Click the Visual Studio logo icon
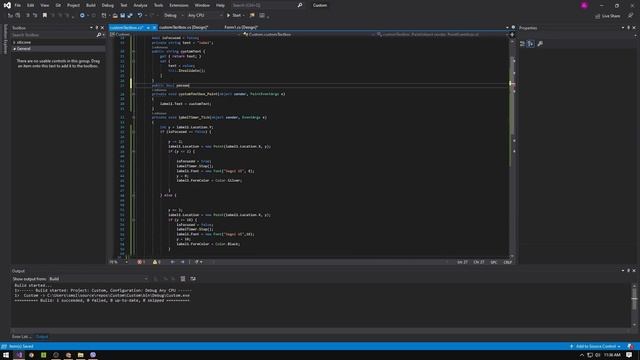The image size is (640, 360). coord(7,5)
